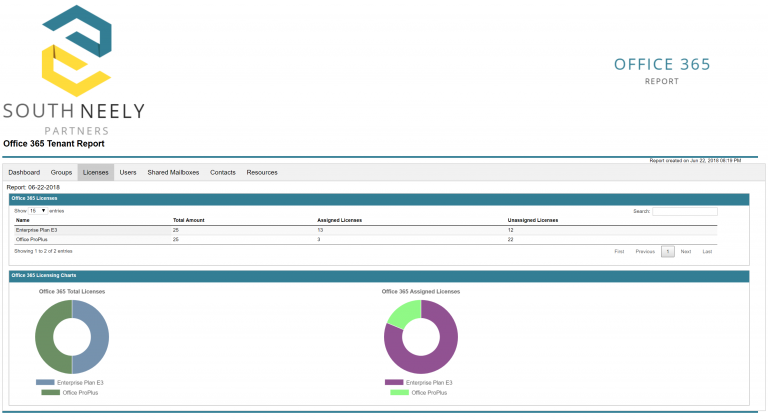Open the Contacts tab
Viewport: 768px width, 419px height.
223,173
